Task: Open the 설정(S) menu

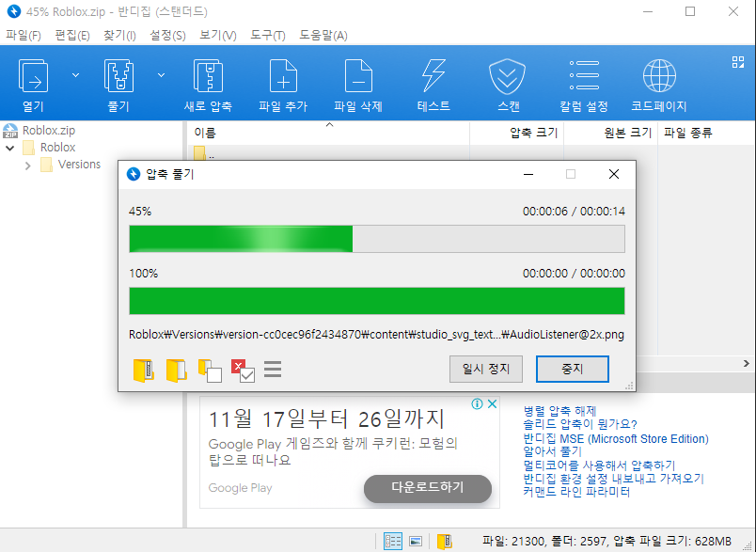Action: click(x=167, y=35)
